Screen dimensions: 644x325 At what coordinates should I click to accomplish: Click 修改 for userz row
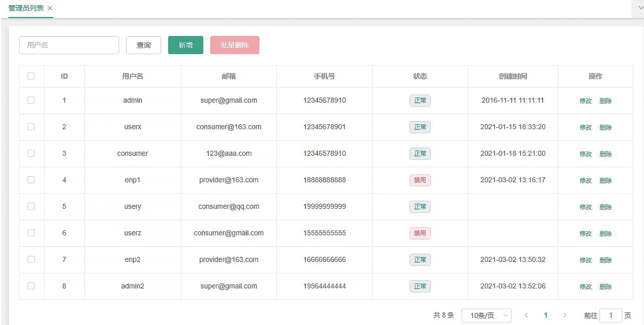pos(586,233)
